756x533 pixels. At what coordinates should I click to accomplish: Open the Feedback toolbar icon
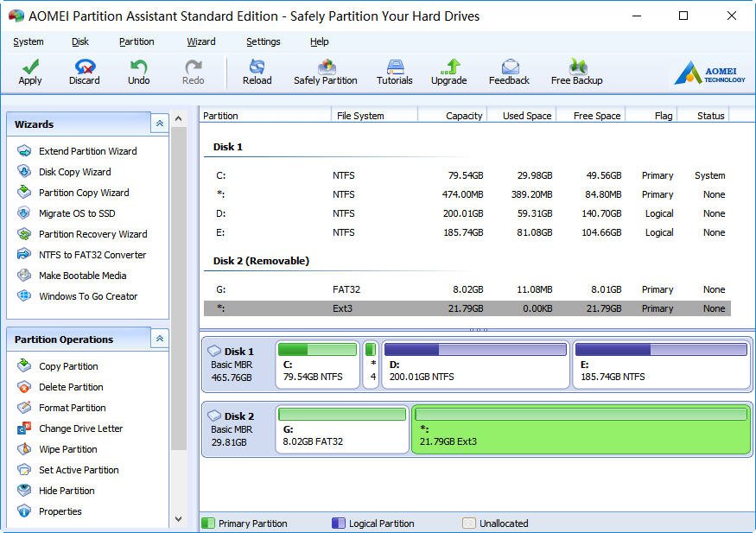(509, 72)
